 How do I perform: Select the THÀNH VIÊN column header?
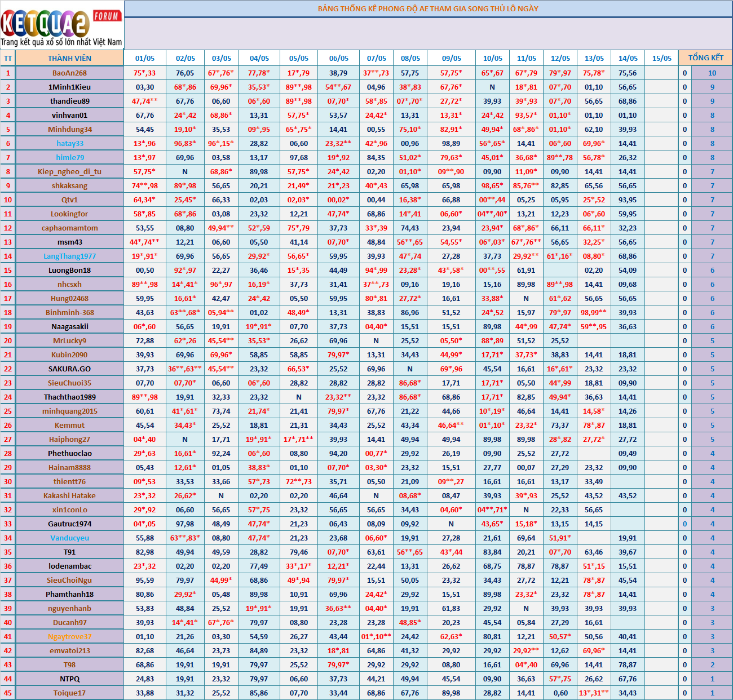tap(69, 58)
